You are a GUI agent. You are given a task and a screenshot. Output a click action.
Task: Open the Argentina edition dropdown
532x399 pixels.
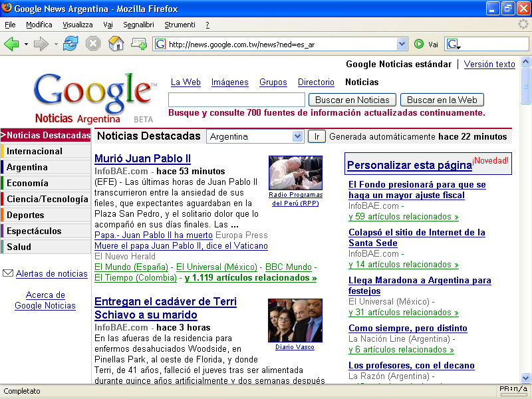(x=255, y=136)
